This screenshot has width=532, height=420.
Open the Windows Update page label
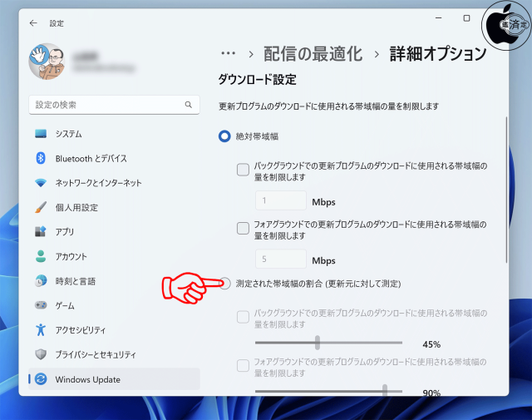88,379
